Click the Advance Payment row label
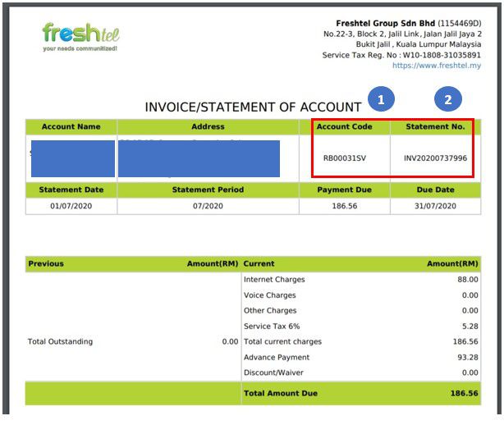 click(277, 357)
